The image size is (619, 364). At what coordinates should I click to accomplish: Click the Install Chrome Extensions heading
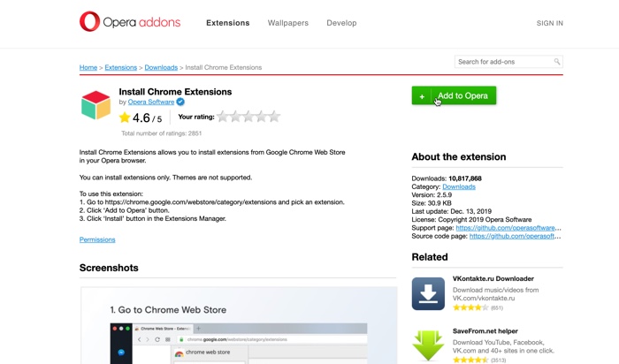point(175,92)
